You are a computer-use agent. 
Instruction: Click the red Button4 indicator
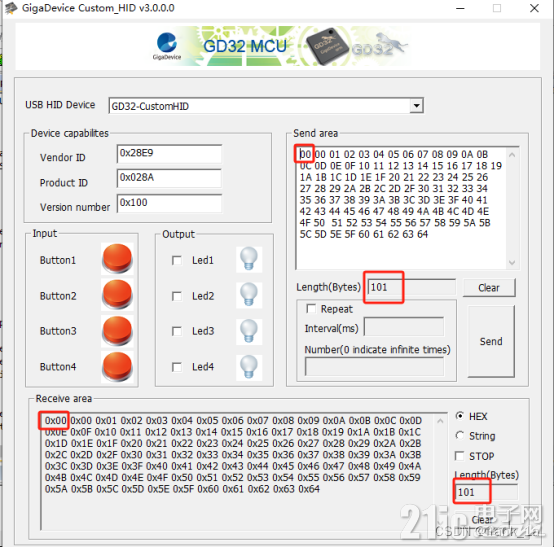(x=117, y=367)
